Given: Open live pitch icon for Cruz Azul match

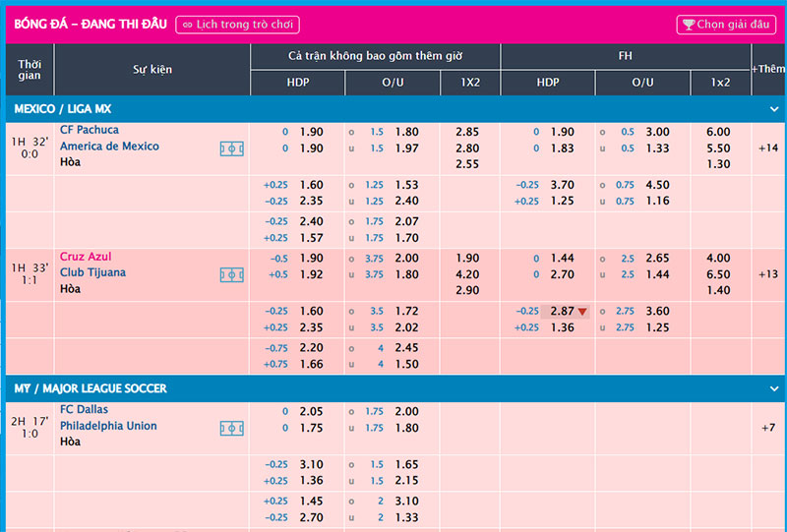Looking at the screenshot, I should (231, 275).
